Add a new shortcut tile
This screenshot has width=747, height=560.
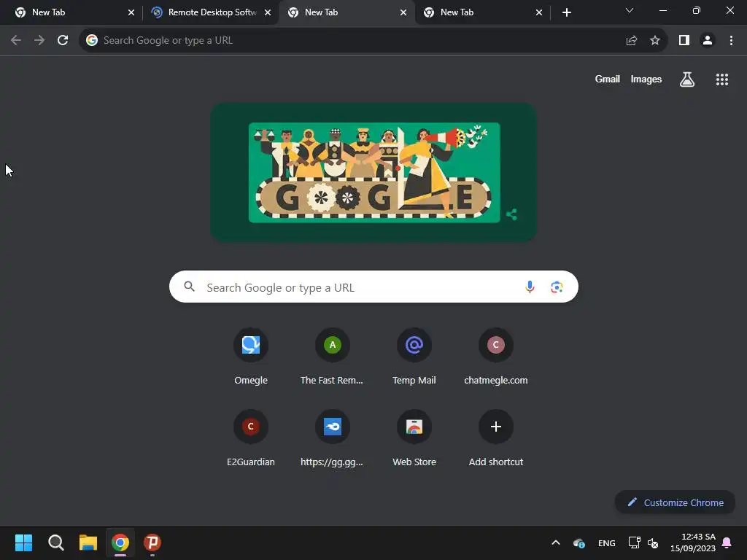496,437
